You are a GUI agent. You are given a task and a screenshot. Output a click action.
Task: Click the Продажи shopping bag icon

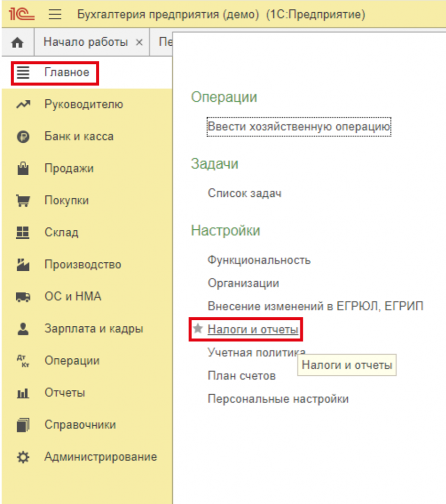23,169
